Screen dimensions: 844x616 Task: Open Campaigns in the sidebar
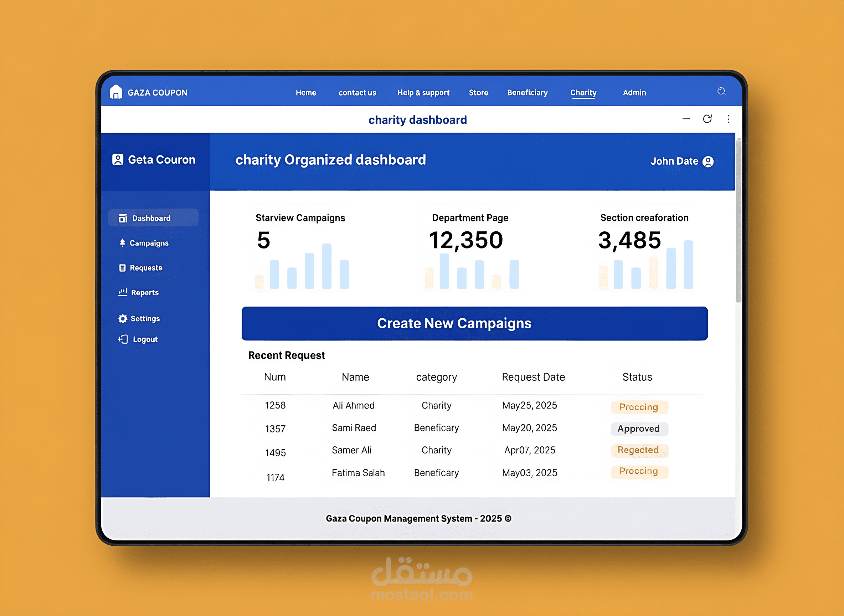[149, 243]
